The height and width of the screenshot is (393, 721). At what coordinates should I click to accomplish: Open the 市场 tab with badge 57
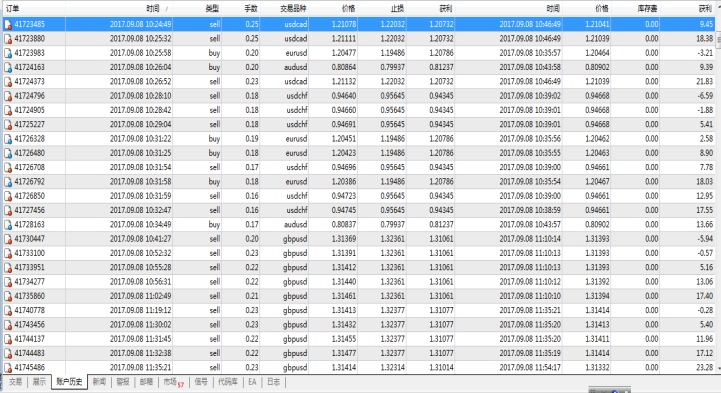(173, 382)
